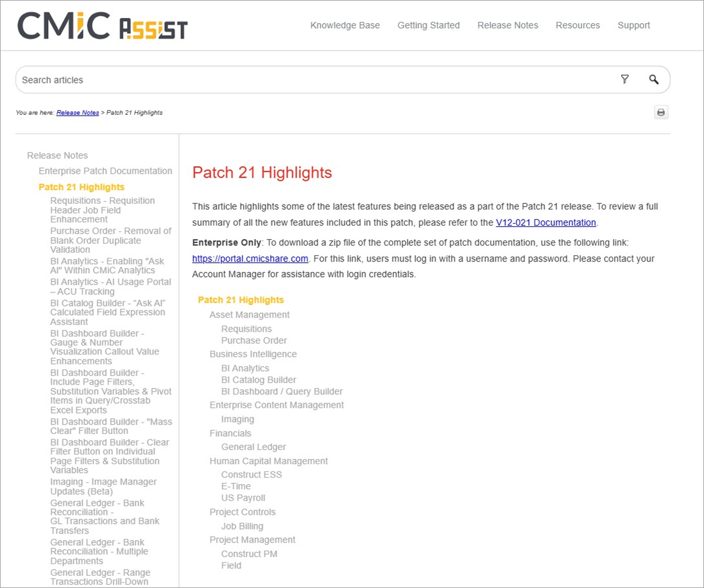Navigate to the Support page
704x588 pixels.
click(633, 25)
